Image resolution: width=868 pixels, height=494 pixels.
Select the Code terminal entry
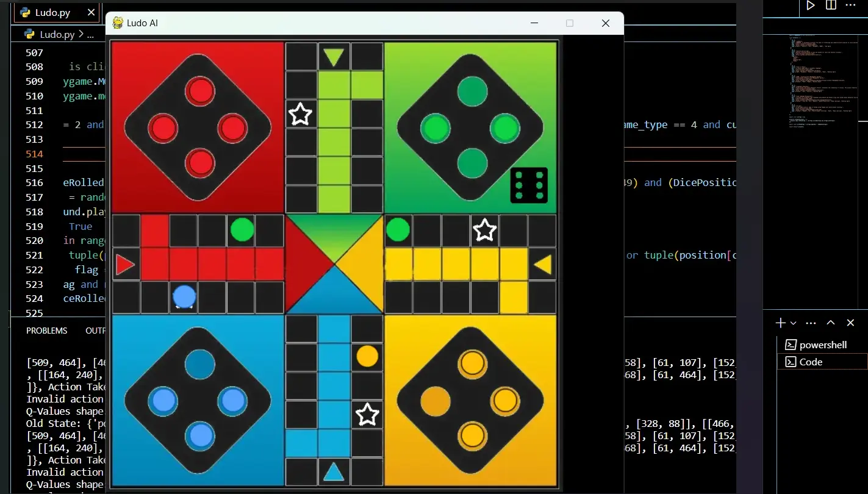pyautogui.click(x=811, y=362)
